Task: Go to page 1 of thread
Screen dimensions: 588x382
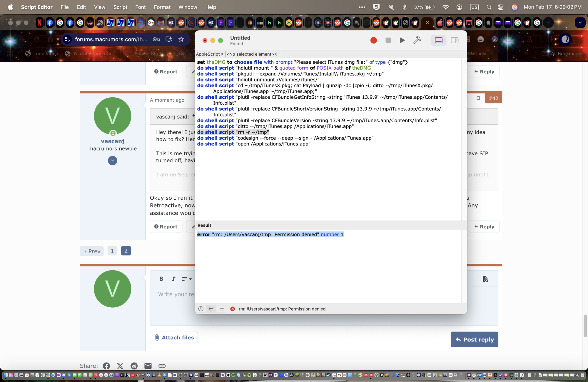Action: coord(112,251)
